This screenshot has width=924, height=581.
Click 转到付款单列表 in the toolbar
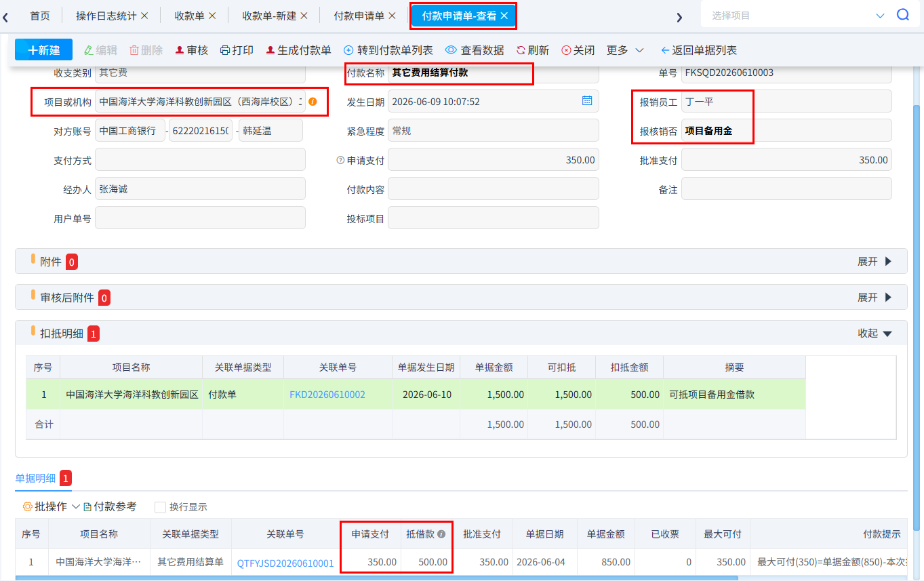click(x=388, y=50)
